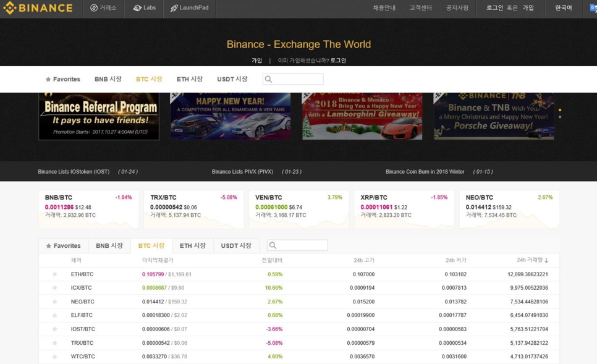Click ICX/BTC change value 10.66%
597x364 pixels.
(274, 288)
